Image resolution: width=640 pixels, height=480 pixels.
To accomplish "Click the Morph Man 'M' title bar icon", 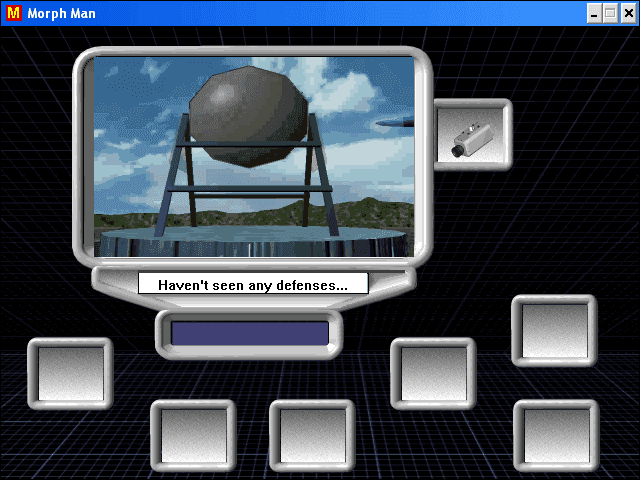I will point(14,13).
